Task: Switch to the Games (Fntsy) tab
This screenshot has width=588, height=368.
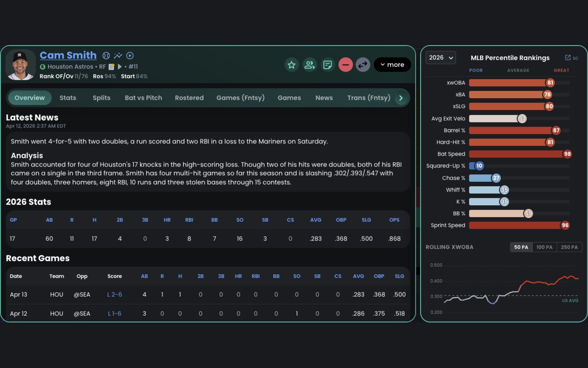Action: (x=241, y=98)
